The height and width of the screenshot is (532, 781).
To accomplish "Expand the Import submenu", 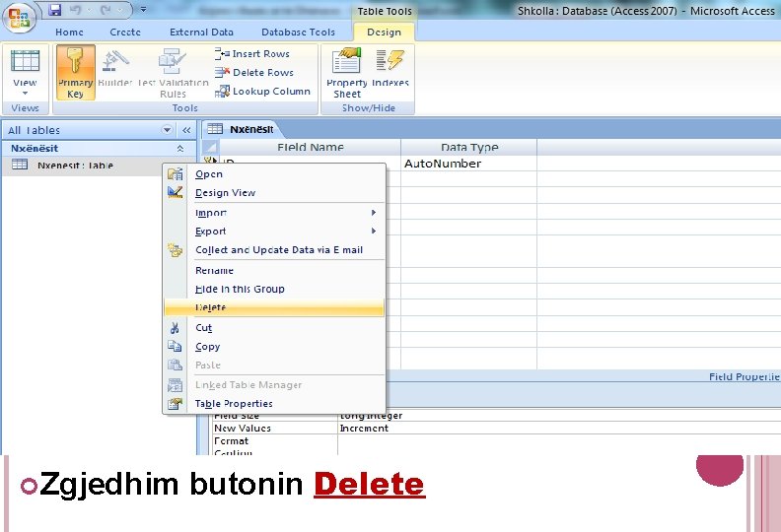I will coord(274,213).
